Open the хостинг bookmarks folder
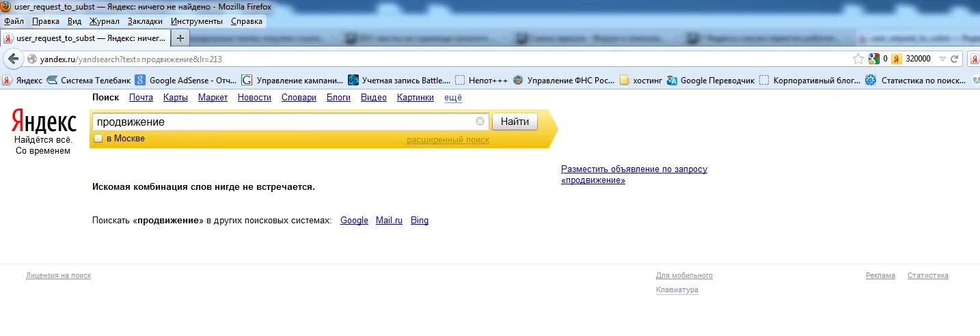This screenshot has height=336, width=980. tap(640, 80)
